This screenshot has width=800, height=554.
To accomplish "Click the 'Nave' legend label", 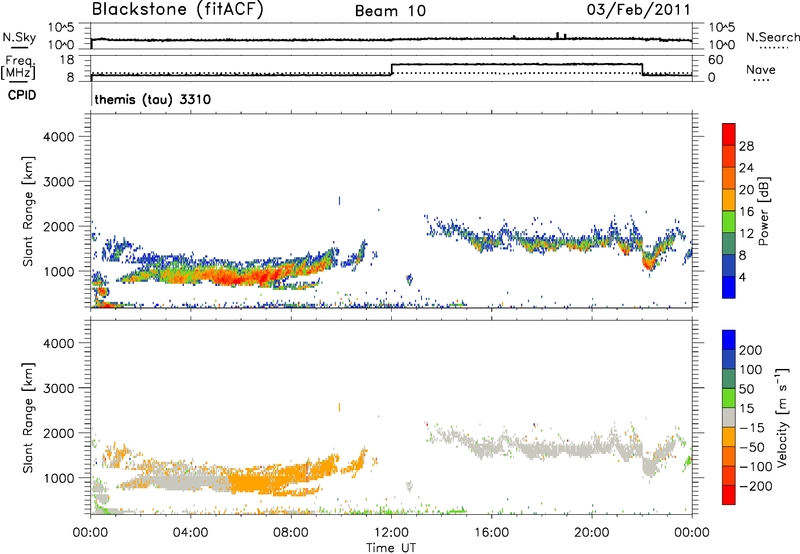I will [760, 70].
